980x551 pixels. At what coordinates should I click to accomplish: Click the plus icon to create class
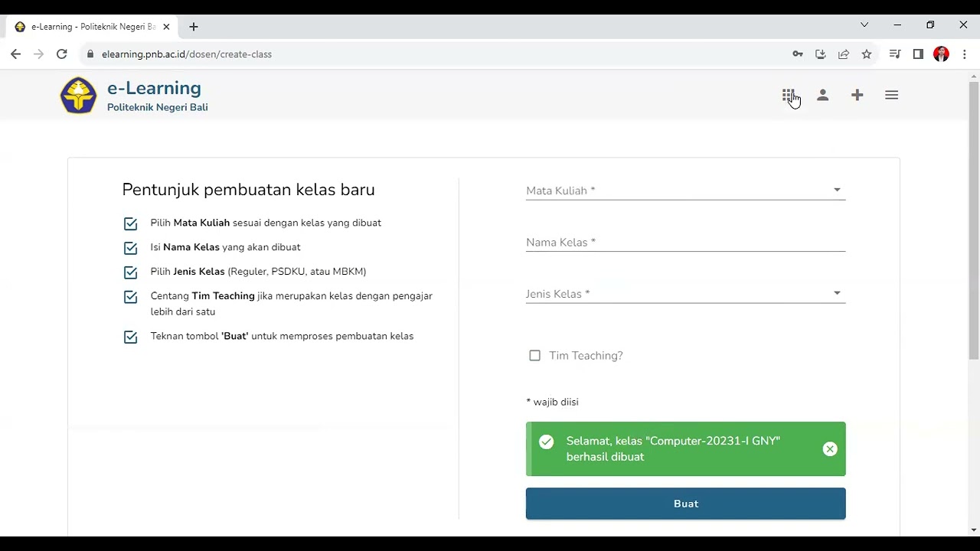(x=857, y=95)
